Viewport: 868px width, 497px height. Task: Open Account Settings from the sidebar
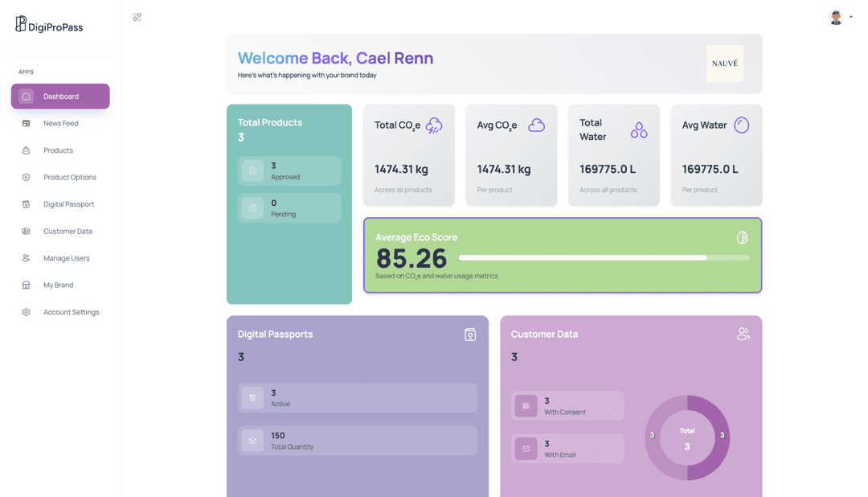point(26,312)
